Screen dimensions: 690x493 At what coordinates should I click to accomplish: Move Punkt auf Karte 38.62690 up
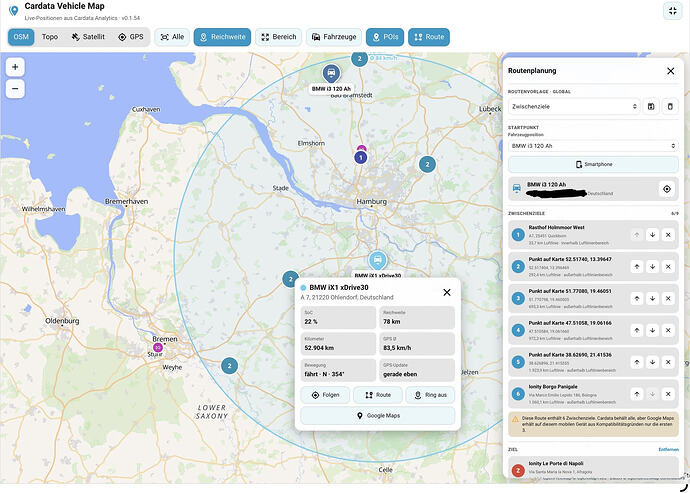coord(637,362)
